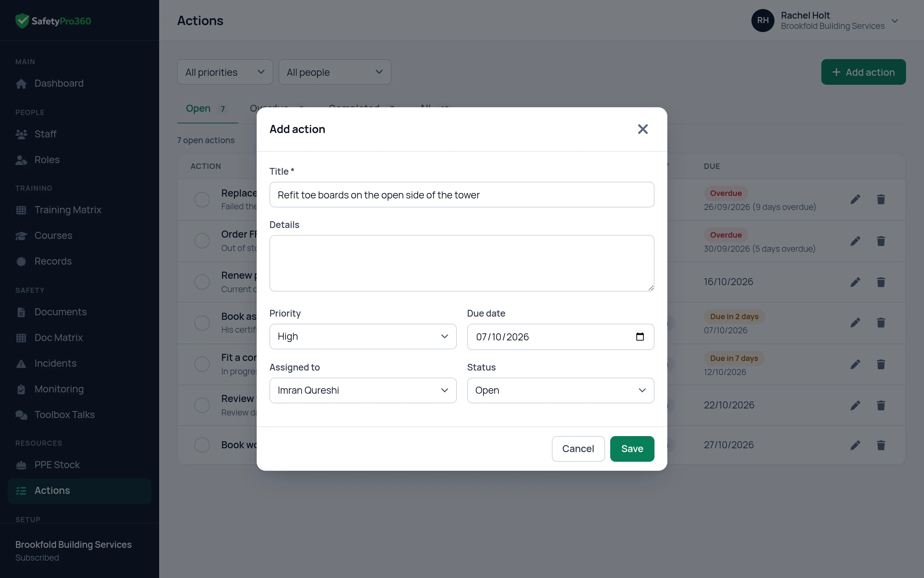Open the Priority dropdown showing High
The image size is (924, 578).
coord(363,337)
